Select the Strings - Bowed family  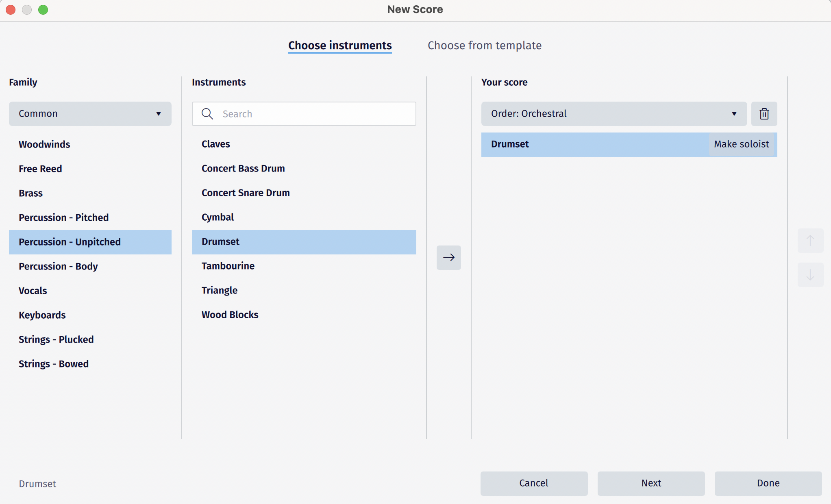tap(53, 364)
